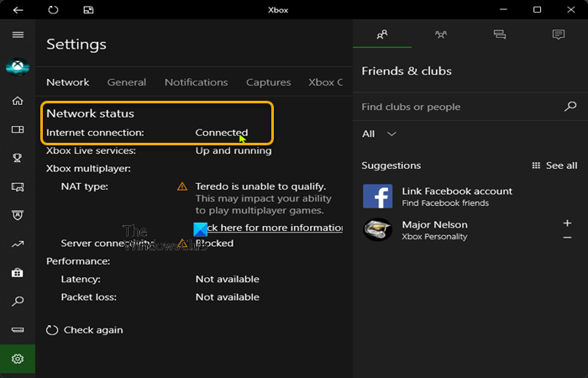Open the Clubs shield icon

point(18,215)
